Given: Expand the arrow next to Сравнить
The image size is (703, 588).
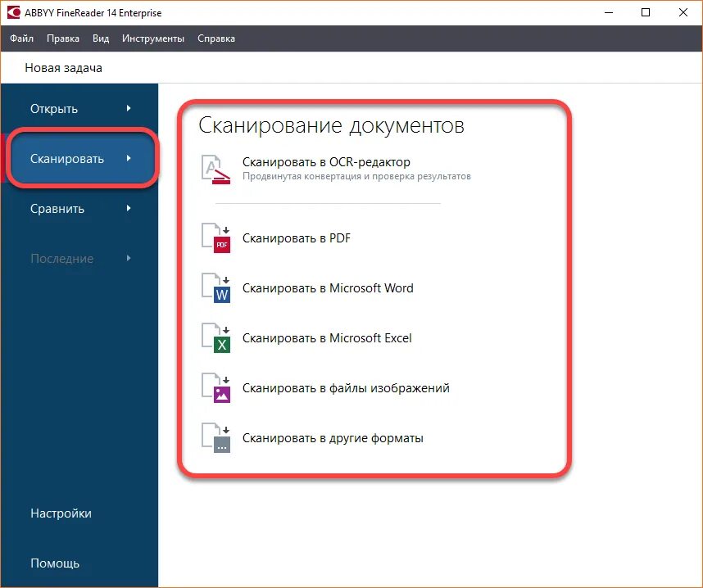Looking at the screenshot, I should (129, 208).
